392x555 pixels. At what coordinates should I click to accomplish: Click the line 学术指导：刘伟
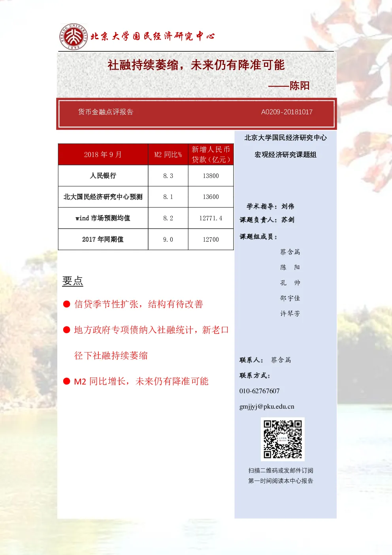[x=270, y=206]
